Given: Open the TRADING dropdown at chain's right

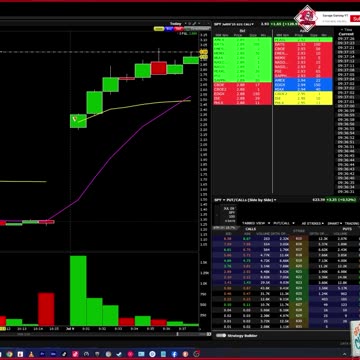Looking at the screenshot, I should coord(352,223).
